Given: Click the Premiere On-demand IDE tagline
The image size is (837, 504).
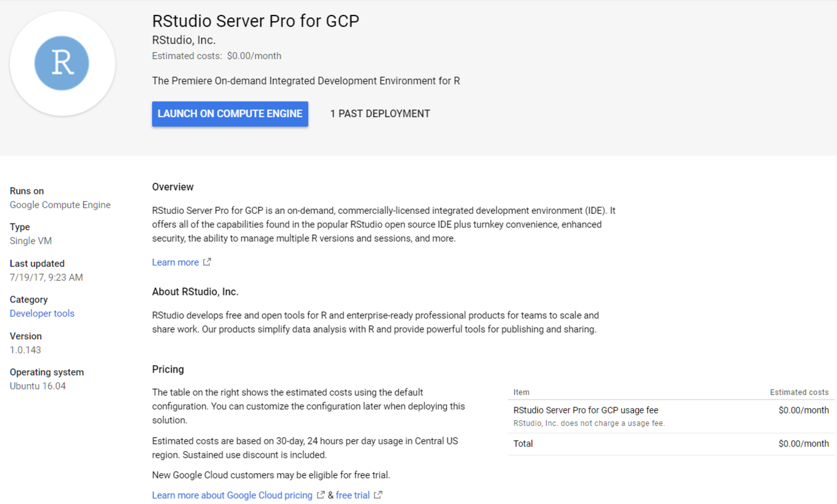Looking at the screenshot, I should pos(306,81).
